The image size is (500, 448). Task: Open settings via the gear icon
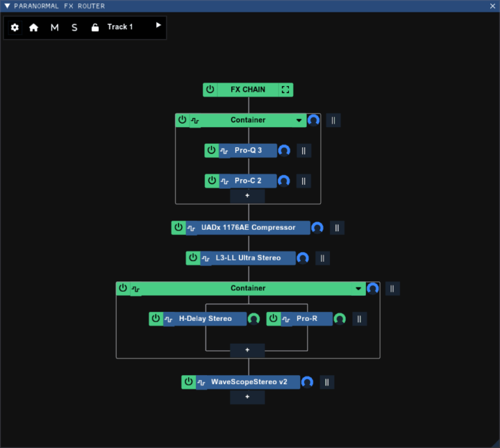pos(15,28)
